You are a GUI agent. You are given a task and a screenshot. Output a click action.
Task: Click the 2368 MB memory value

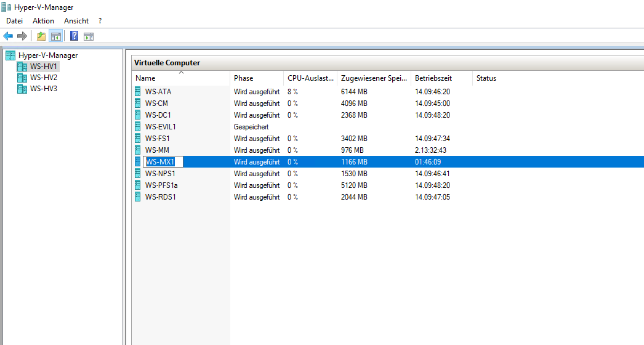coord(354,115)
